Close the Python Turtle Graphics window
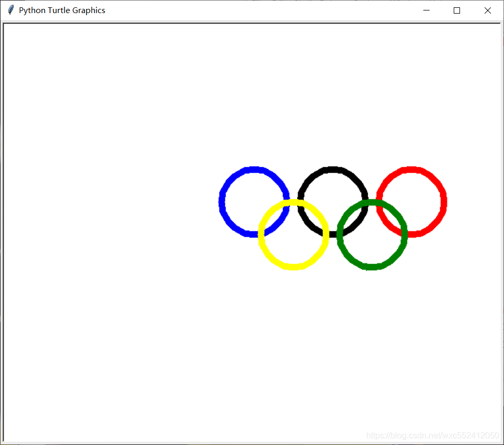The image size is (504, 445). (487, 10)
